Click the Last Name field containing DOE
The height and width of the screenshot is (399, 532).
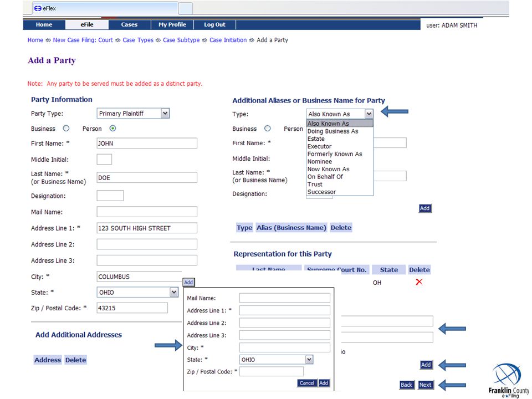(147, 177)
